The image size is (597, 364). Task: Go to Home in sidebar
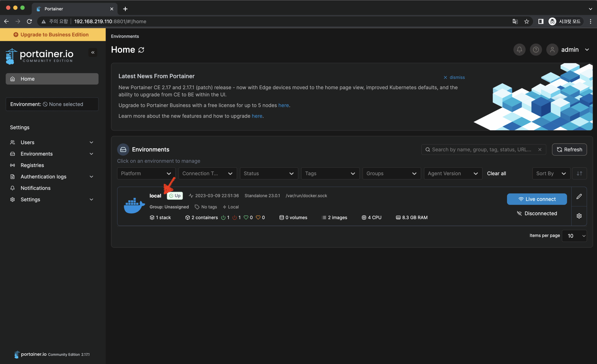coord(52,79)
